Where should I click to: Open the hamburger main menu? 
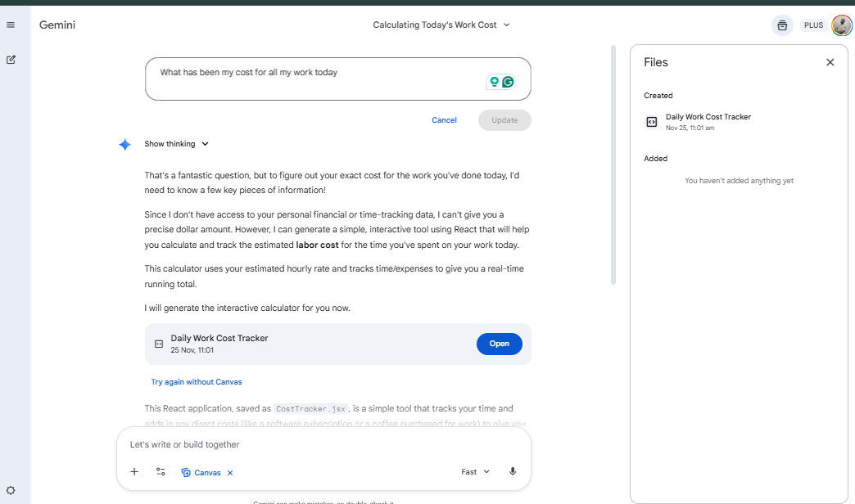click(11, 25)
